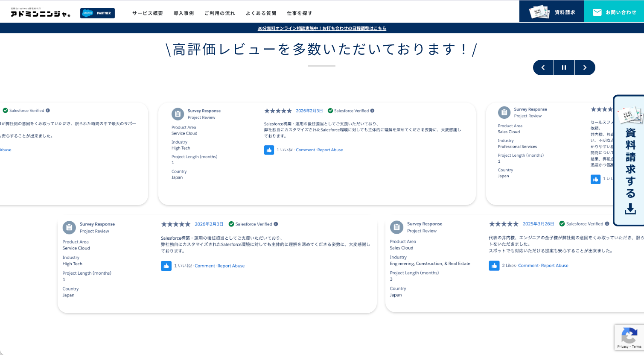Open the よくある質問 page

click(x=261, y=13)
